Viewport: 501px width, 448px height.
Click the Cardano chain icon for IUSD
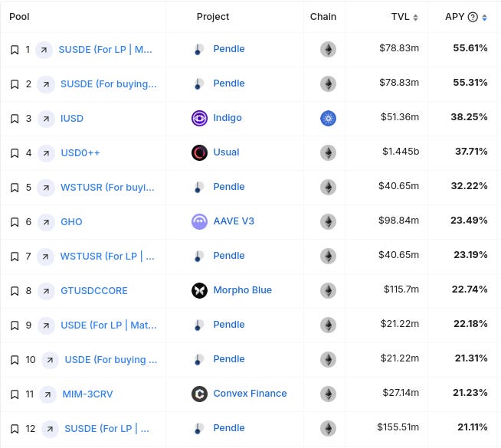click(328, 118)
